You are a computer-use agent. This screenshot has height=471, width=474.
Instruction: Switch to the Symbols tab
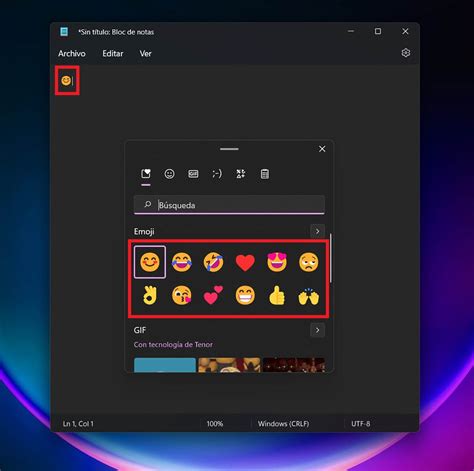(x=241, y=174)
